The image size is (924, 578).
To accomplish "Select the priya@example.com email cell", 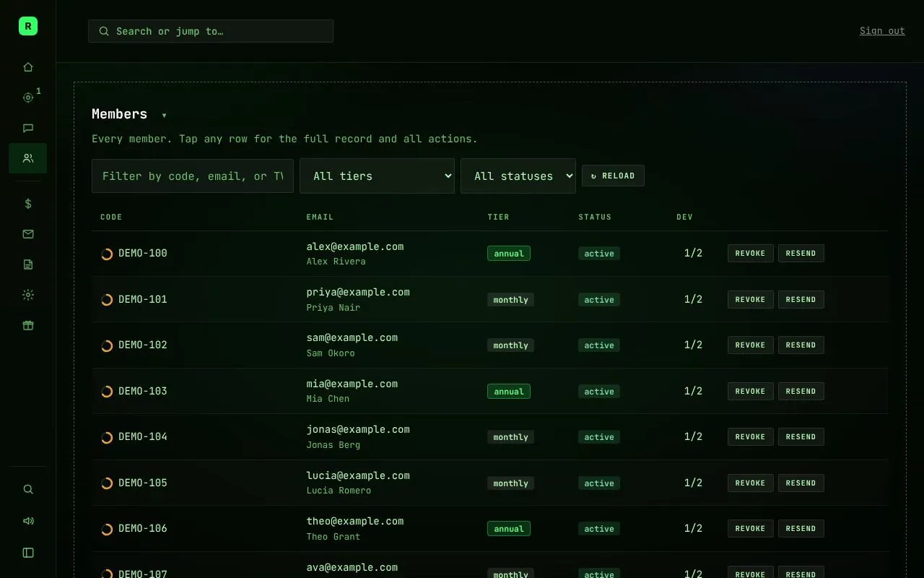I will pos(358,292).
